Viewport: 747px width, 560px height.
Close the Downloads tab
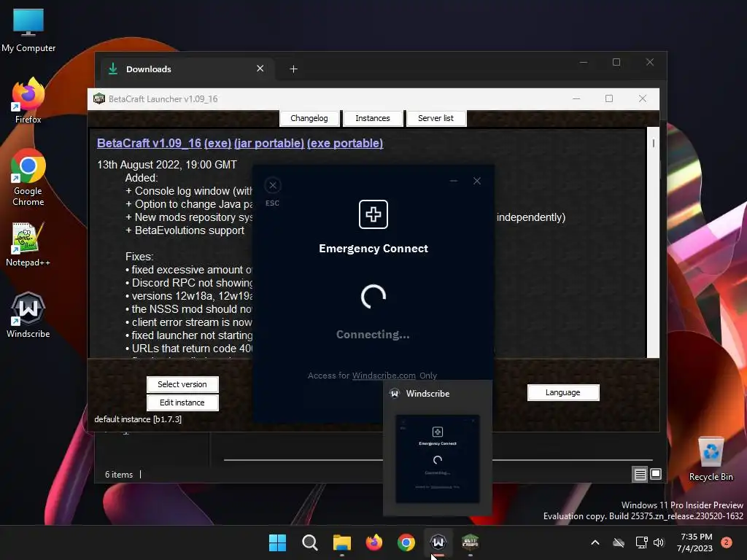(260, 69)
